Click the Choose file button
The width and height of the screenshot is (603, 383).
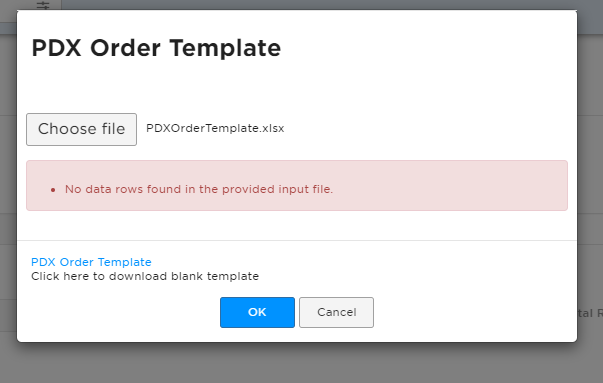(x=82, y=129)
